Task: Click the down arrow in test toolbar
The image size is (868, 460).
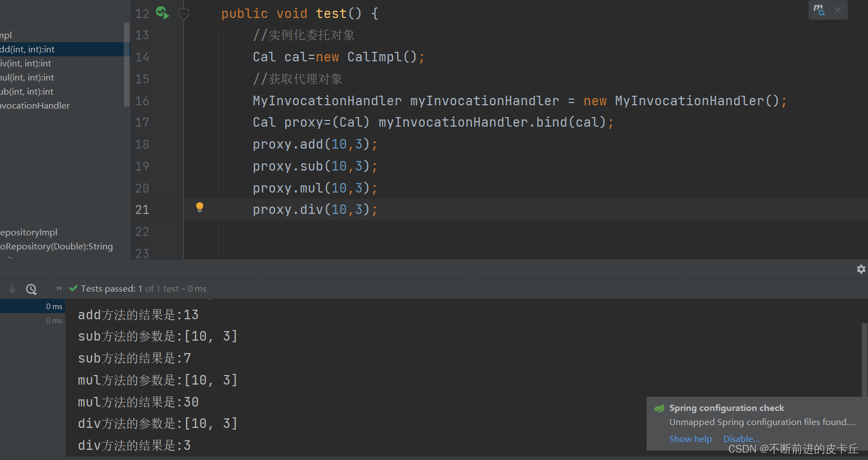Action: coord(12,289)
